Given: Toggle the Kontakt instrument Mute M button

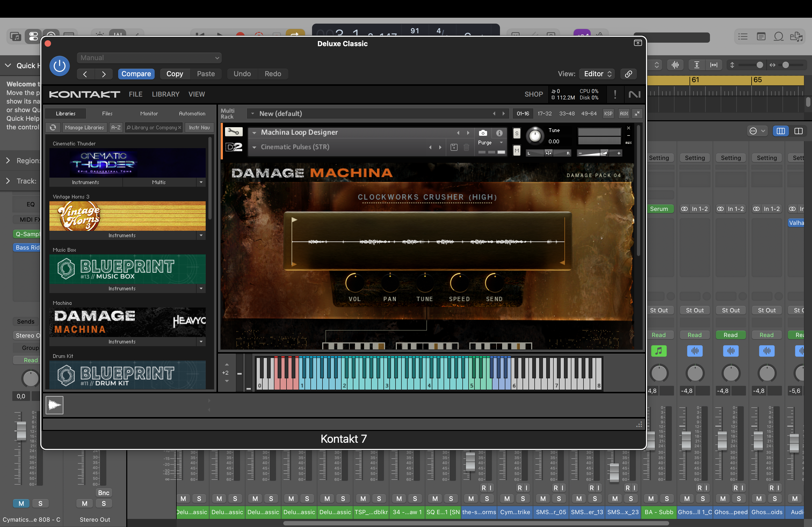Looking at the screenshot, I should coord(517,150).
